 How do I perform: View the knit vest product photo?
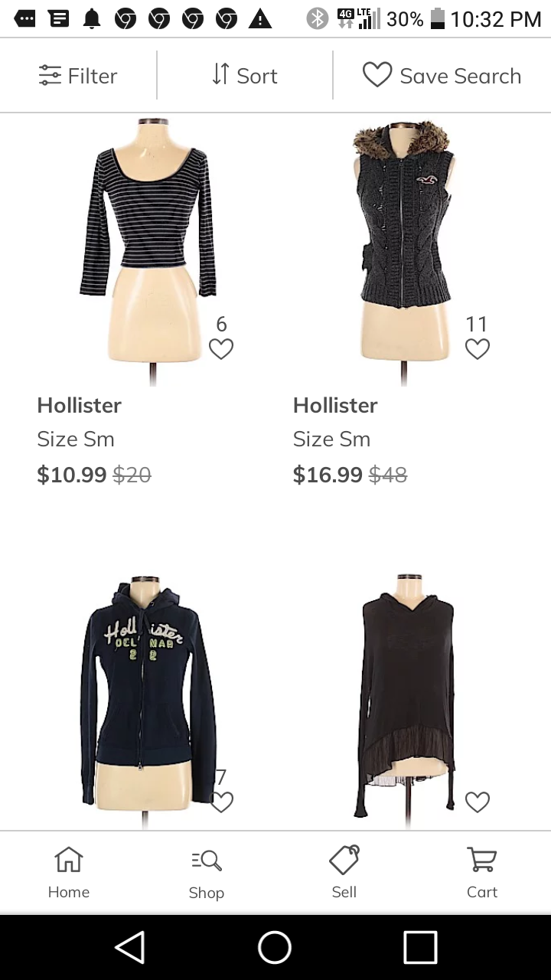pos(404,251)
